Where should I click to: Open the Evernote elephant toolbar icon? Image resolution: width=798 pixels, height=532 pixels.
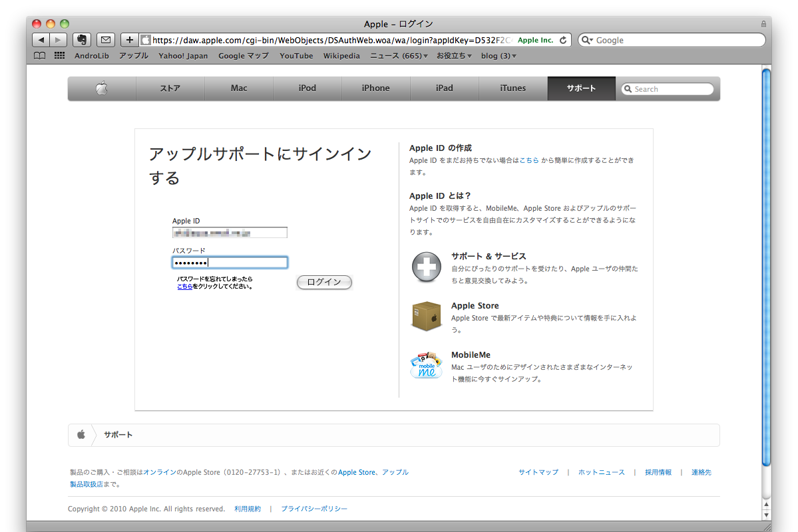click(x=81, y=40)
